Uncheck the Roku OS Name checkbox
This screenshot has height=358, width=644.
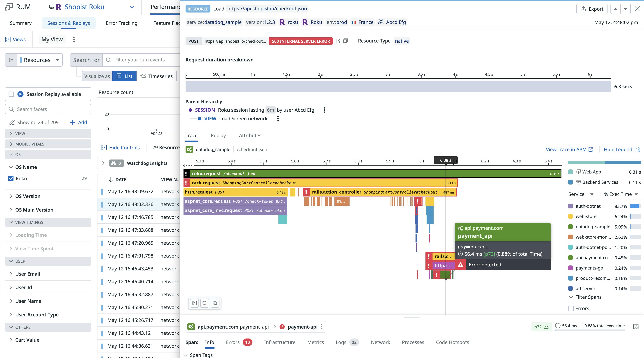(x=11, y=178)
